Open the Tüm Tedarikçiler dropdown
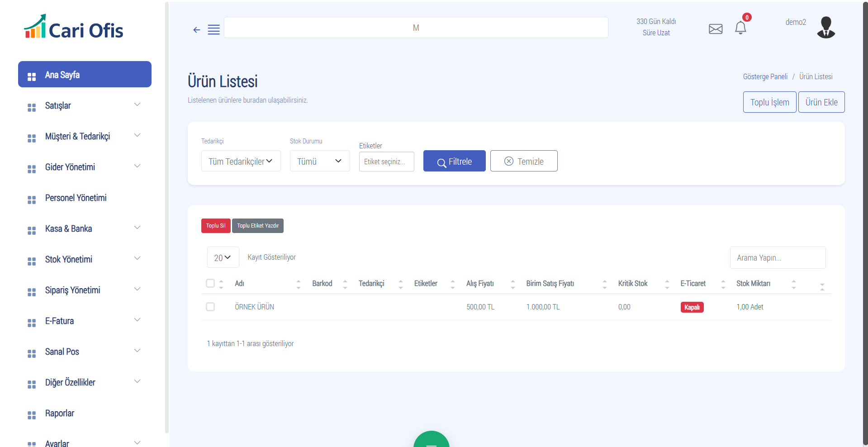868x447 pixels. pyautogui.click(x=241, y=161)
